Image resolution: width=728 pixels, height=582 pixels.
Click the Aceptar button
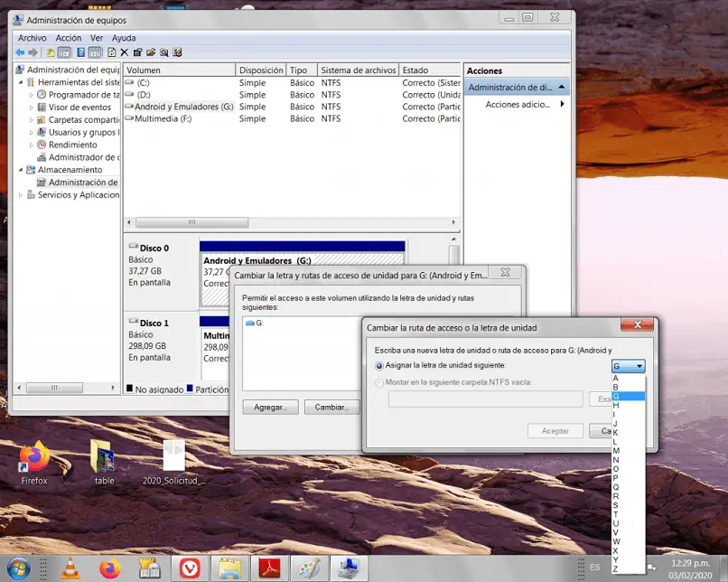coord(555,431)
